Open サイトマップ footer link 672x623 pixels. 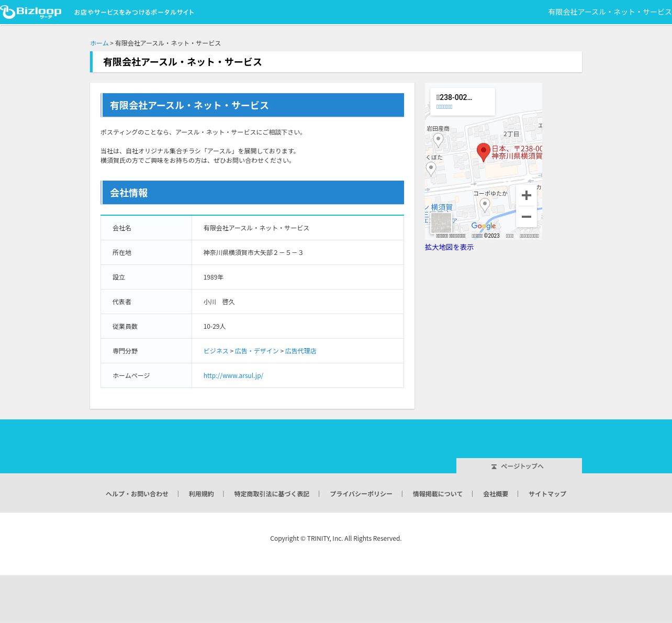click(547, 494)
